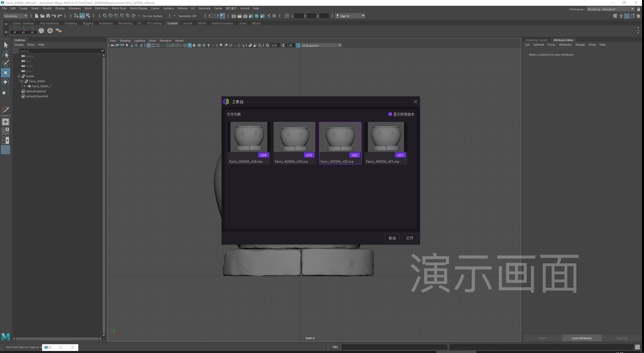
Task: Activate the Lasso select tool
Action: point(6,54)
